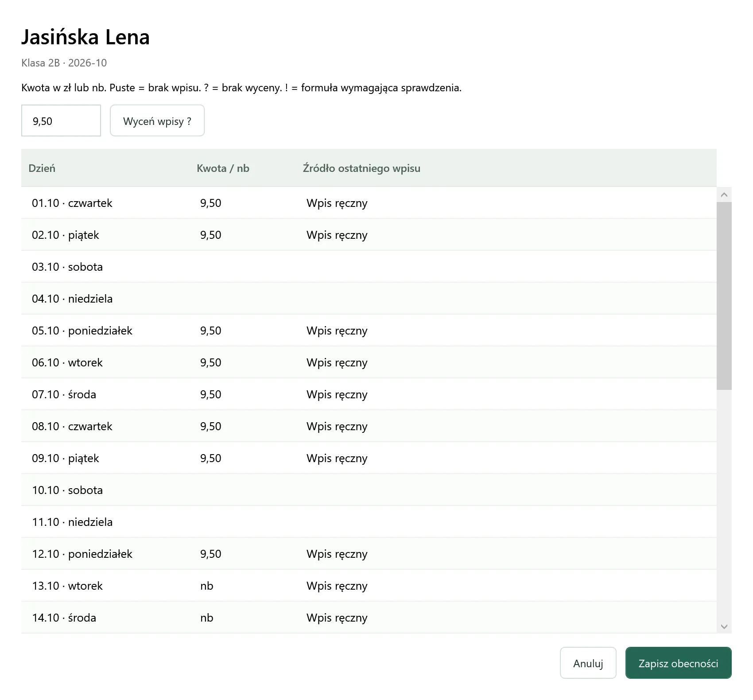Viewport: 753px width, 700px height.
Task: Click the Dzień column header
Action: pos(42,168)
